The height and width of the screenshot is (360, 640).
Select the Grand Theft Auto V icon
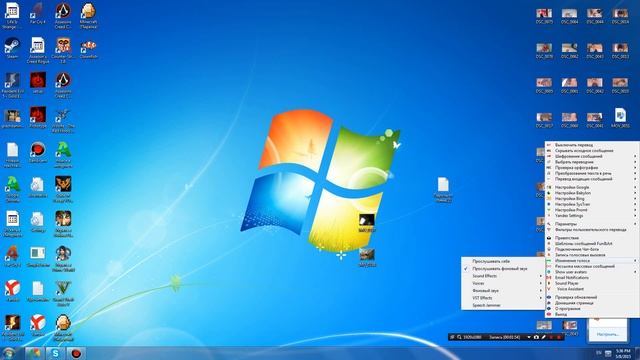point(63,293)
